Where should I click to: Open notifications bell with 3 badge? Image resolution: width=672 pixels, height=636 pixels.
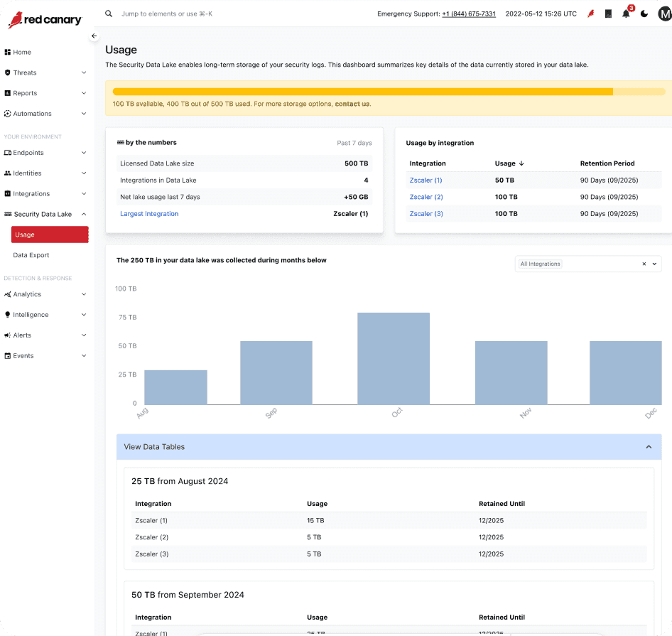627,13
